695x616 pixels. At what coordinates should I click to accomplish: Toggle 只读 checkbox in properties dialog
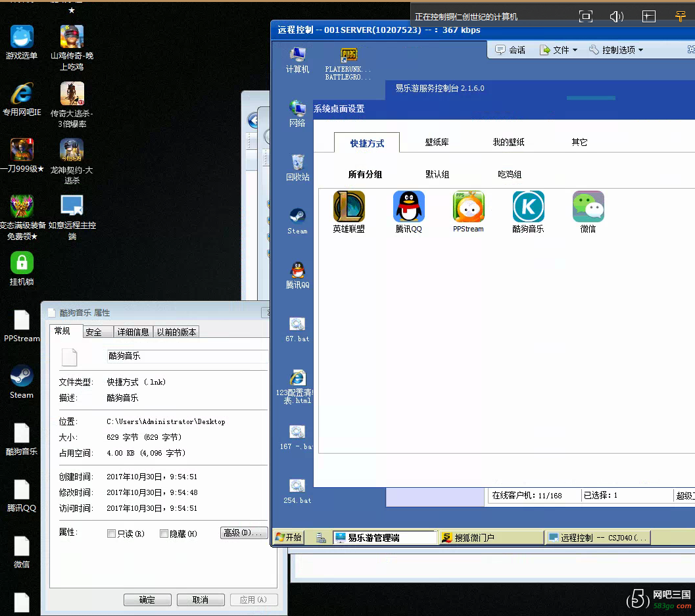click(x=111, y=534)
